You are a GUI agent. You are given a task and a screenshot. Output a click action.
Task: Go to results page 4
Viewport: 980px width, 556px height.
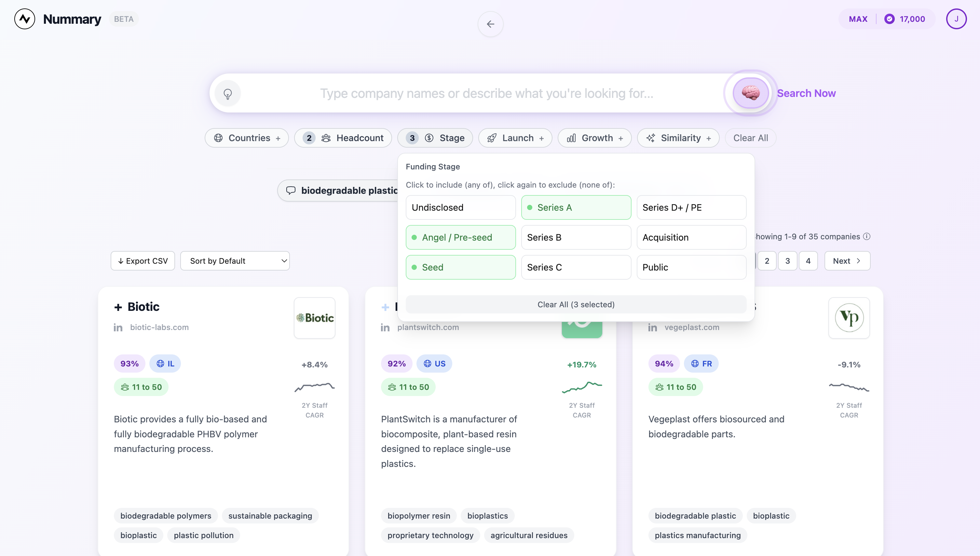coord(808,261)
